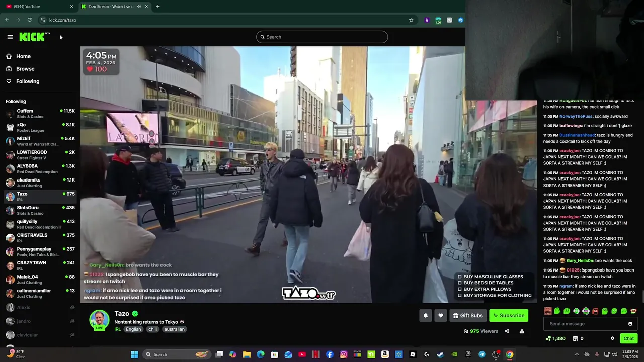644x362 pixels.
Task: Click NorwayThePuss username in chat
Action: (x=576, y=116)
